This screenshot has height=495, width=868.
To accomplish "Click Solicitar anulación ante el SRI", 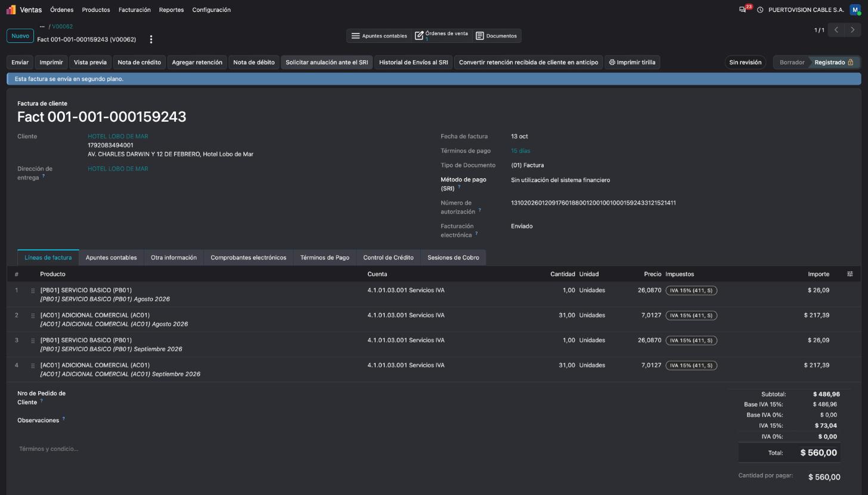I will point(327,62).
